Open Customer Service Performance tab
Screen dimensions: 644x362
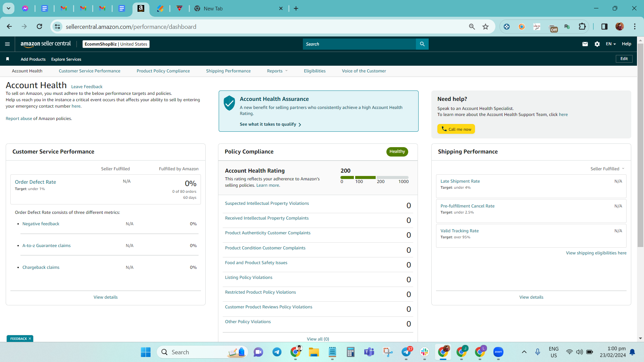90,71
